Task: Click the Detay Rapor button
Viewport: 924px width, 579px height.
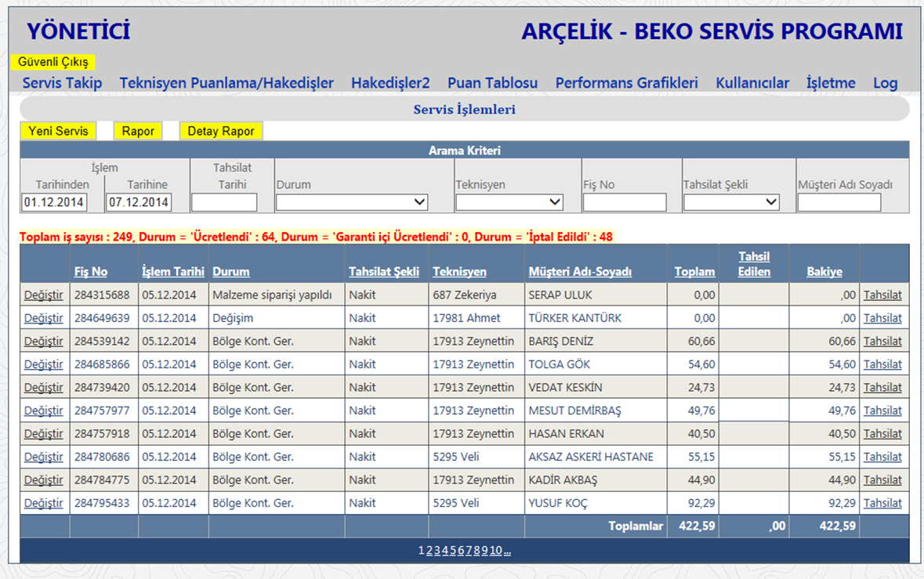Action: pos(221,131)
